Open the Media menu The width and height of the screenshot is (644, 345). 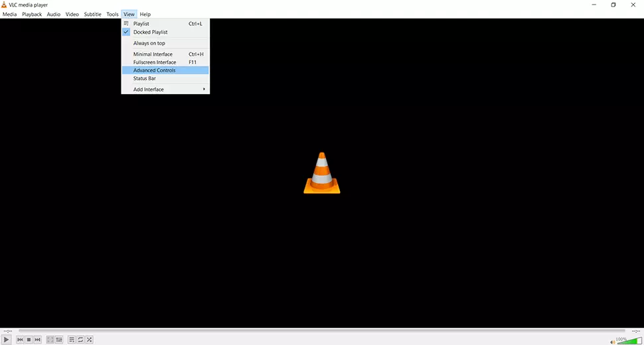click(9, 14)
